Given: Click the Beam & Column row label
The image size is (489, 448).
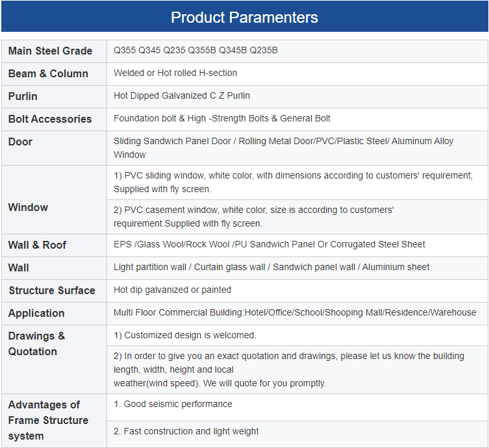Looking at the screenshot, I should pos(48,73).
